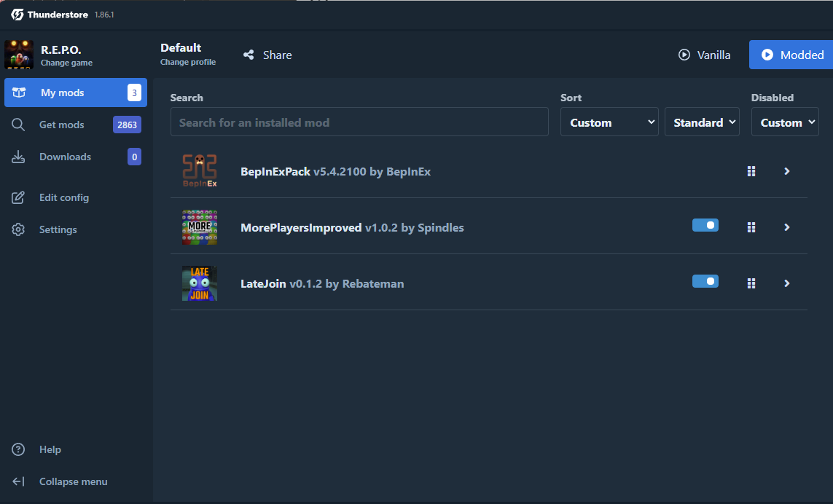
Task: Open the Downloads section
Action: point(76,157)
